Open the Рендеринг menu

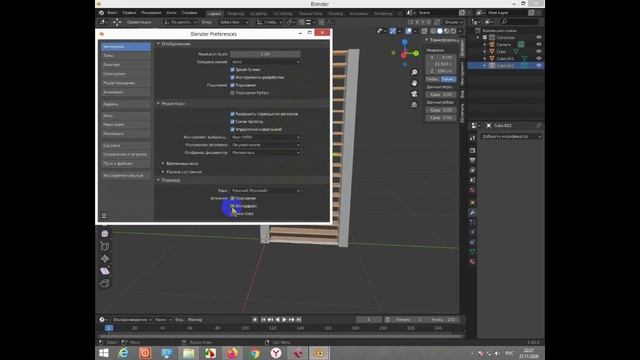tap(151, 13)
